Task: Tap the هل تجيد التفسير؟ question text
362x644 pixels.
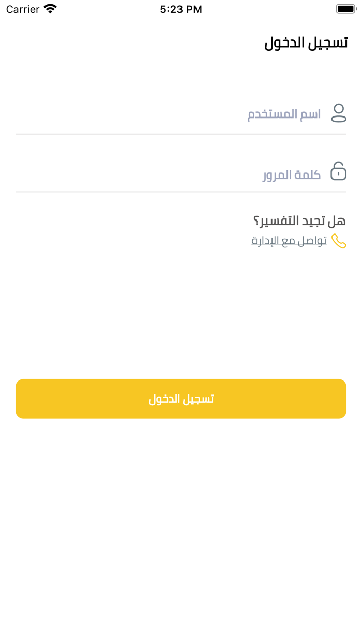Action: 303,220
